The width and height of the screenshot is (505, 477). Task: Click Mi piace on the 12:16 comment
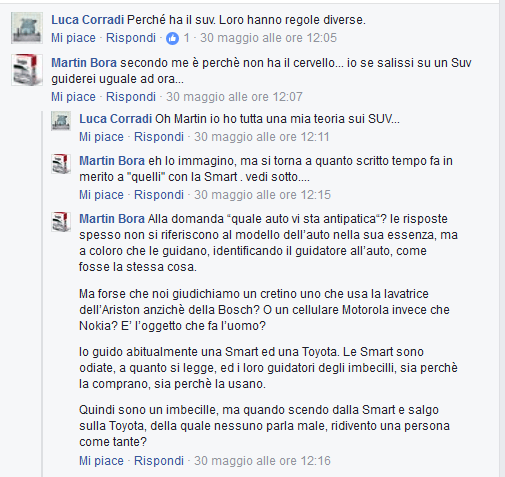101,461
